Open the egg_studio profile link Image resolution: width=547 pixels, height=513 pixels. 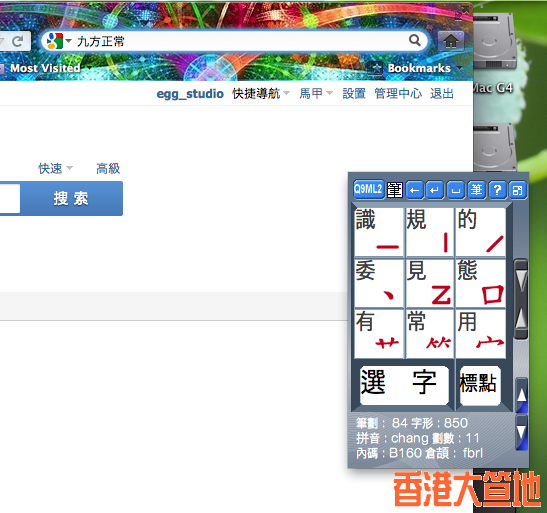pos(190,93)
